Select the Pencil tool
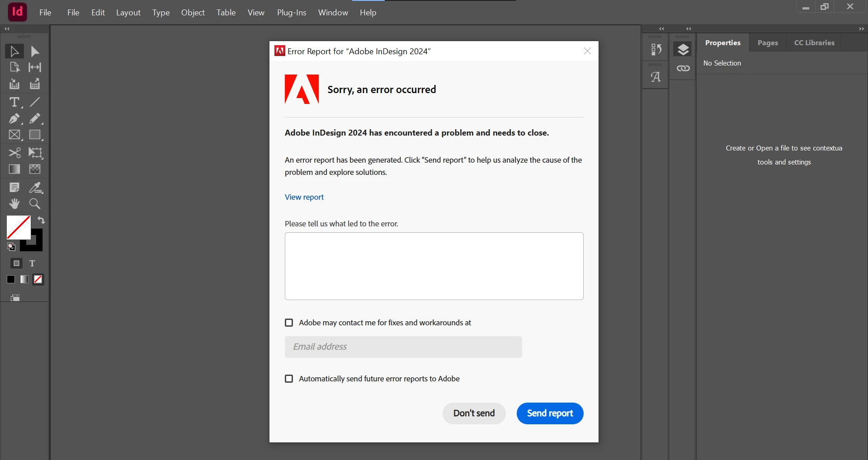Viewport: 868px width, 460px height. [x=35, y=118]
